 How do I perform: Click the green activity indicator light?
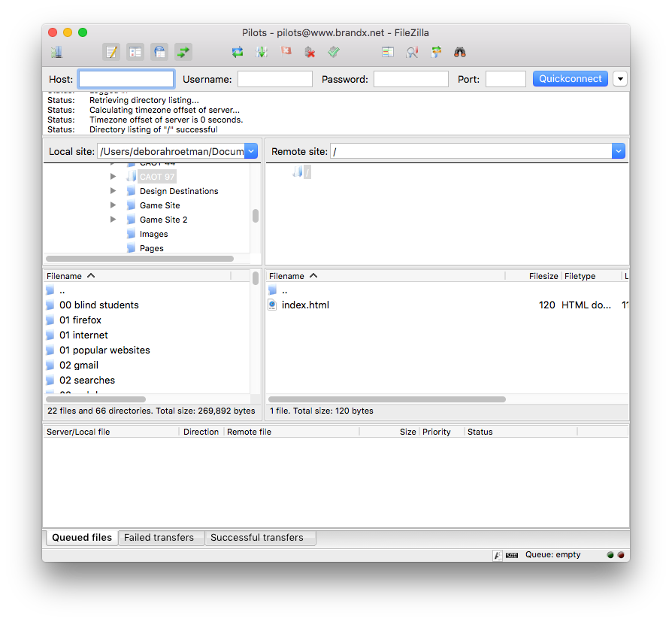click(610, 555)
